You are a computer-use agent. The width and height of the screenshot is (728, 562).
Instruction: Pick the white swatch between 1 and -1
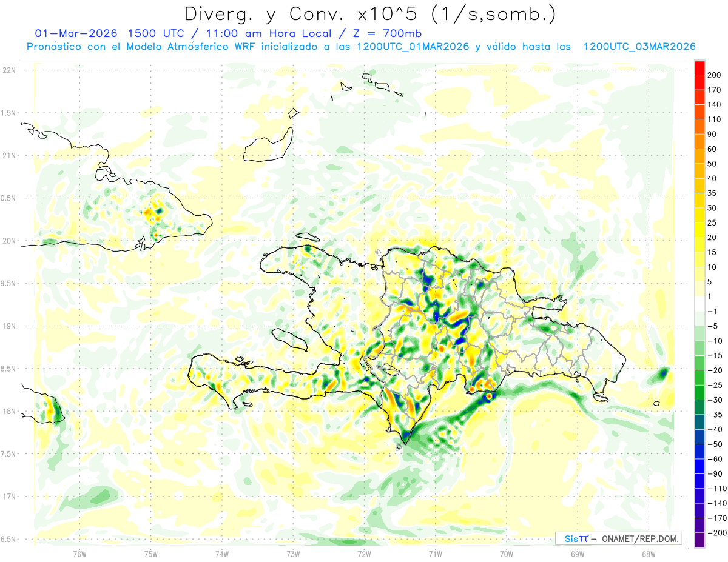coord(699,304)
